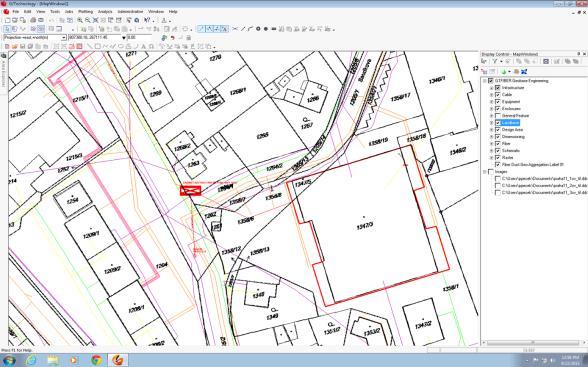Expand the Infrastructure tree node
The image size is (588, 367).
(x=492, y=88)
